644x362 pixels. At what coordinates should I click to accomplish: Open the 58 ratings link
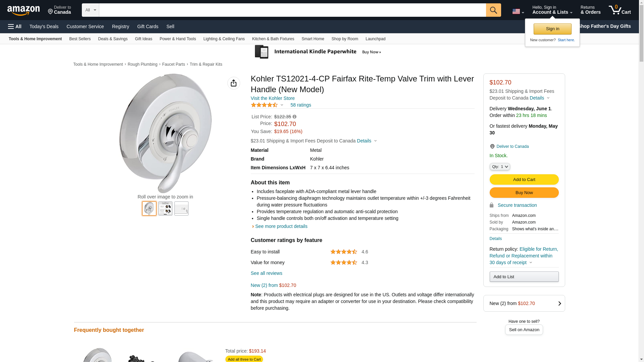coord(301,105)
